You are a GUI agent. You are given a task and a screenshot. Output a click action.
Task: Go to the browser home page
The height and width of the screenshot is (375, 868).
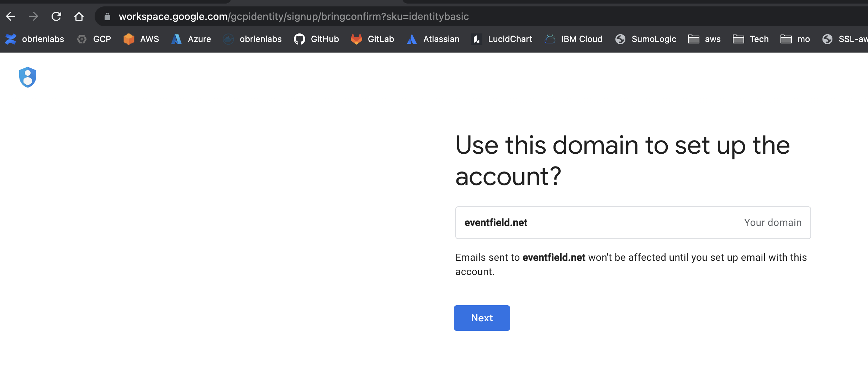click(80, 16)
